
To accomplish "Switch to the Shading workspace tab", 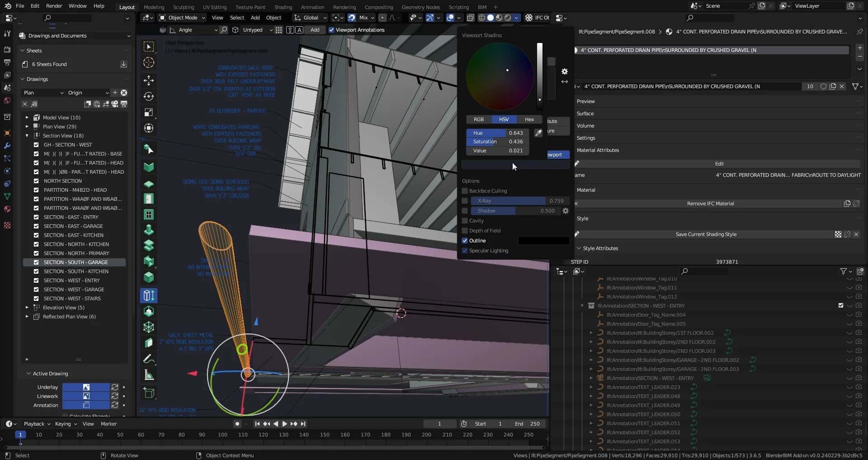I will 283,7.
